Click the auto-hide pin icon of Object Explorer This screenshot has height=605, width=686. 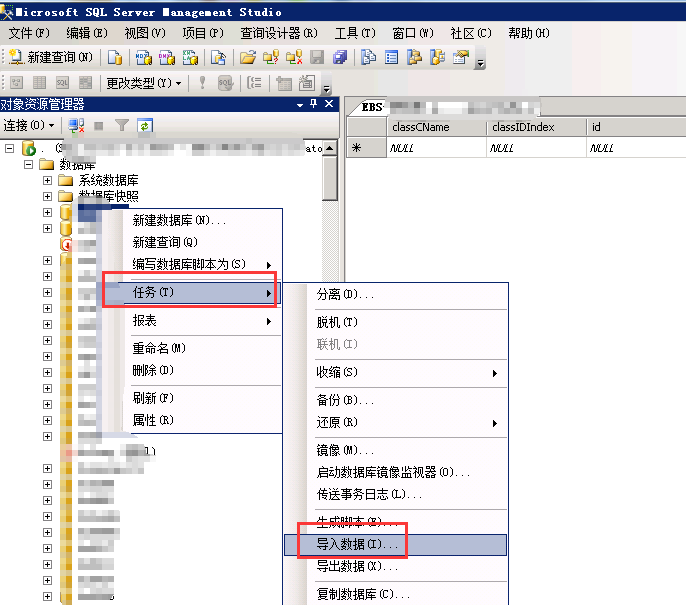312,105
